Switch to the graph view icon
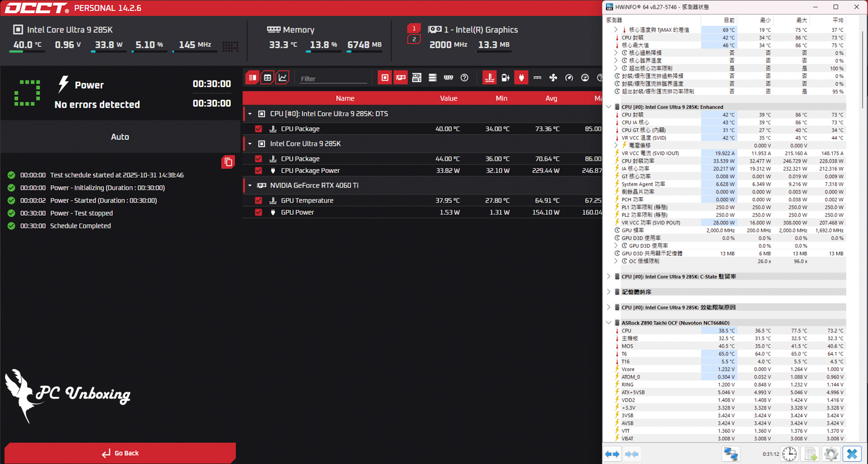 (x=282, y=78)
